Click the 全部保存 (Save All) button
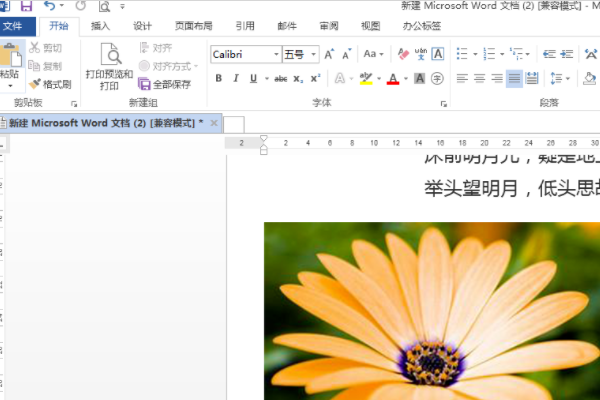Viewport: 600px width, 400px height. tap(165, 84)
